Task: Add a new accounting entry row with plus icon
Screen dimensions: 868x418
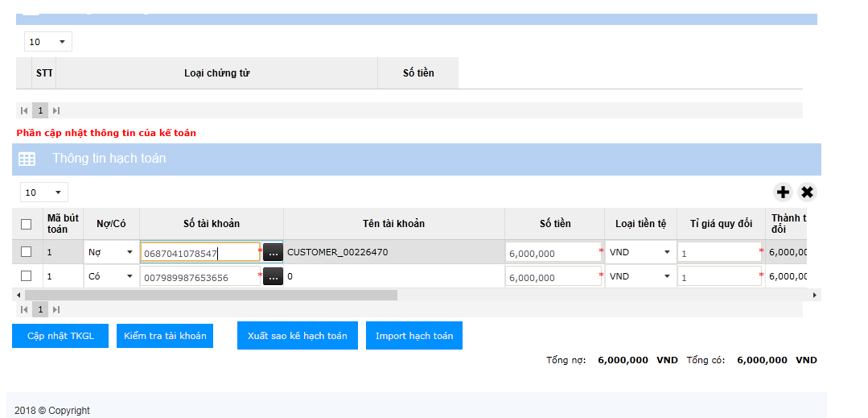Action: [x=783, y=192]
